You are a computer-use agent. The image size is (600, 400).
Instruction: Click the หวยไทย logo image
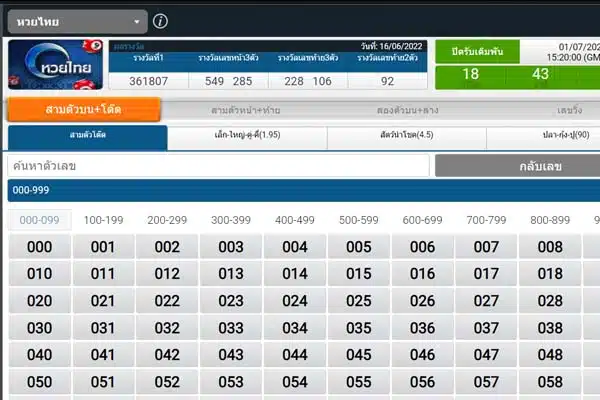tap(56, 67)
